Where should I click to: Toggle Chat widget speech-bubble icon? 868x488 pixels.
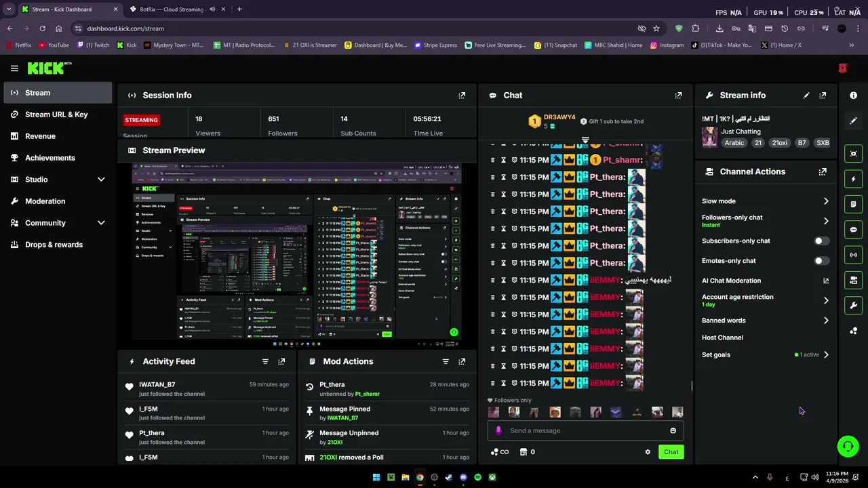coord(854,230)
